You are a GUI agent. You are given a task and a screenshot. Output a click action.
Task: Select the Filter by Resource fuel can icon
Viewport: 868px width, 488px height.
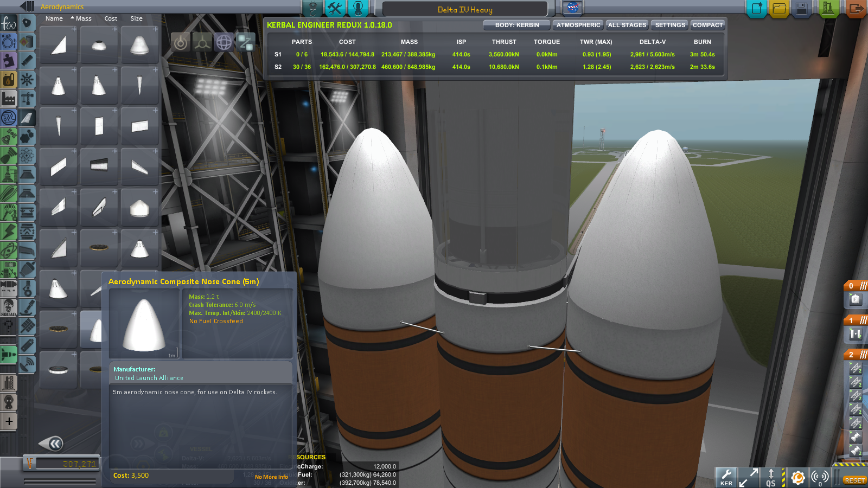pos(8,79)
